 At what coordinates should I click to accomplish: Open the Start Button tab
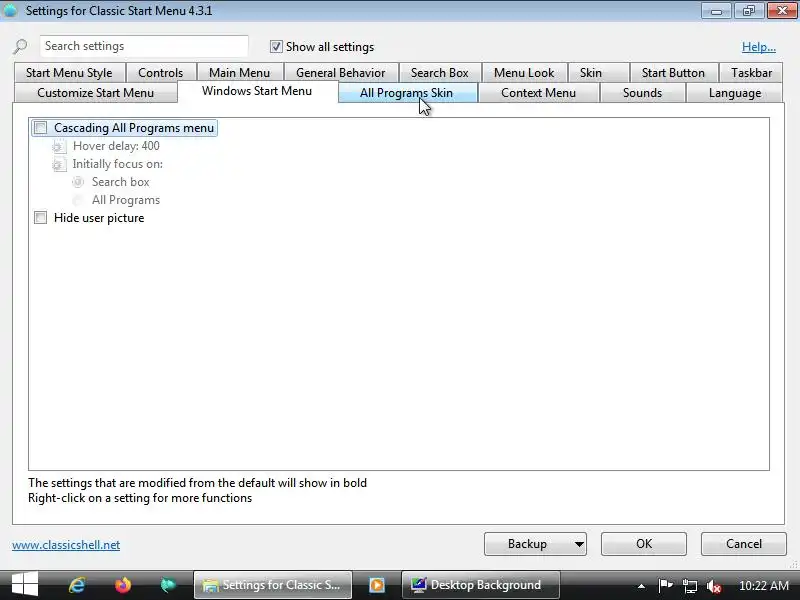click(673, 73)
